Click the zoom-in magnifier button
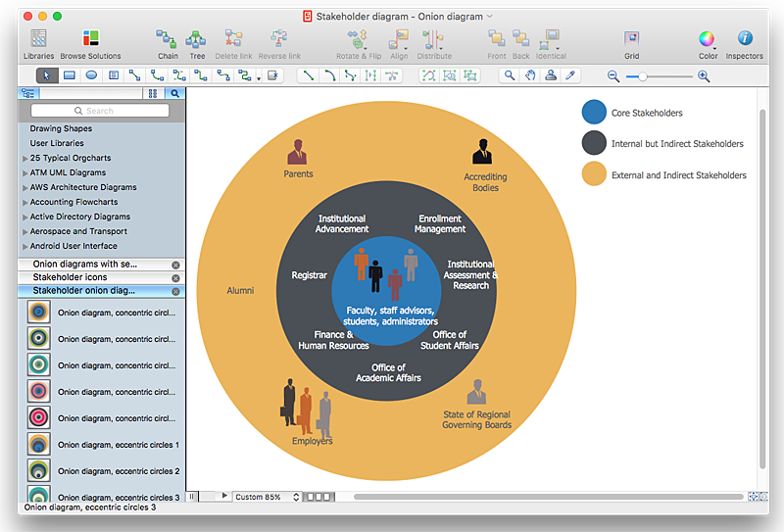Screen dimensions: 784x532 pyautogui.click(x=704, y=75)
